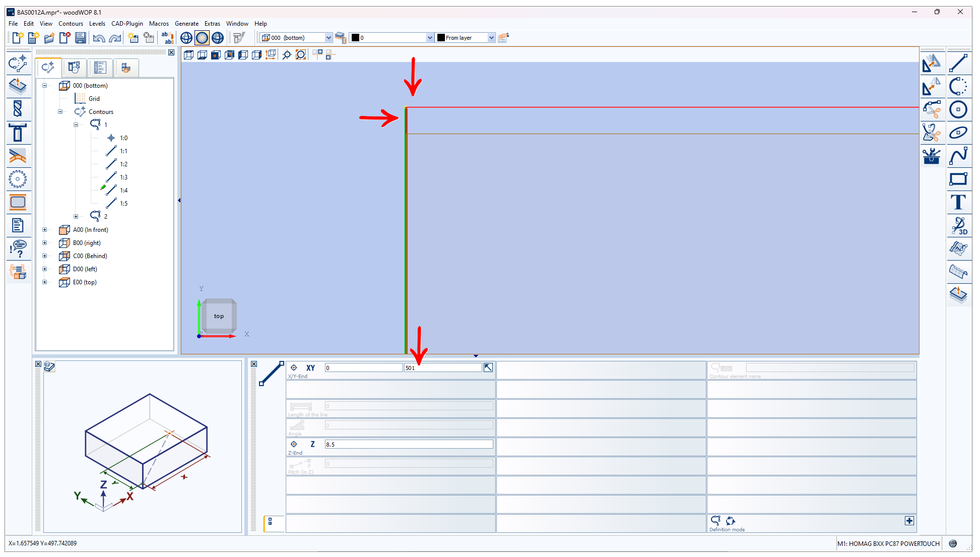Click the zoom extents icon in view toolbar
Image resolution: width=980 pixels, height=557 pixels.
[301, 55]
